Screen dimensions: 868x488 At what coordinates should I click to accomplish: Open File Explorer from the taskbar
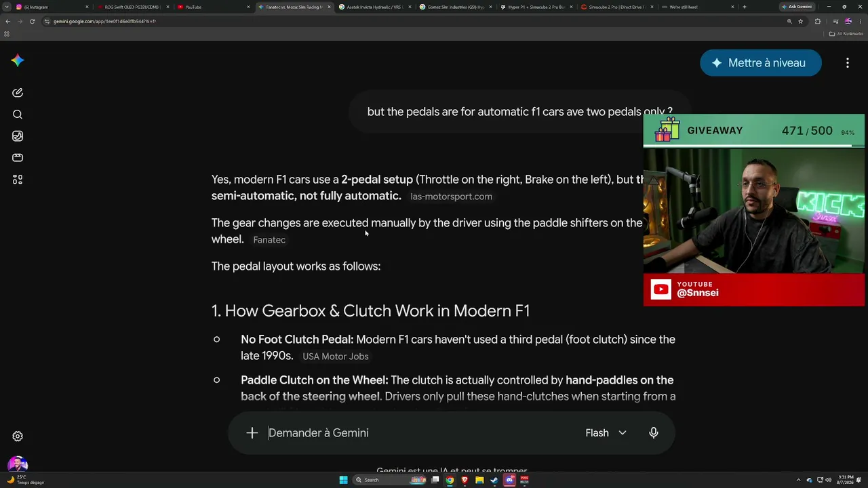[x=479, y=480]
